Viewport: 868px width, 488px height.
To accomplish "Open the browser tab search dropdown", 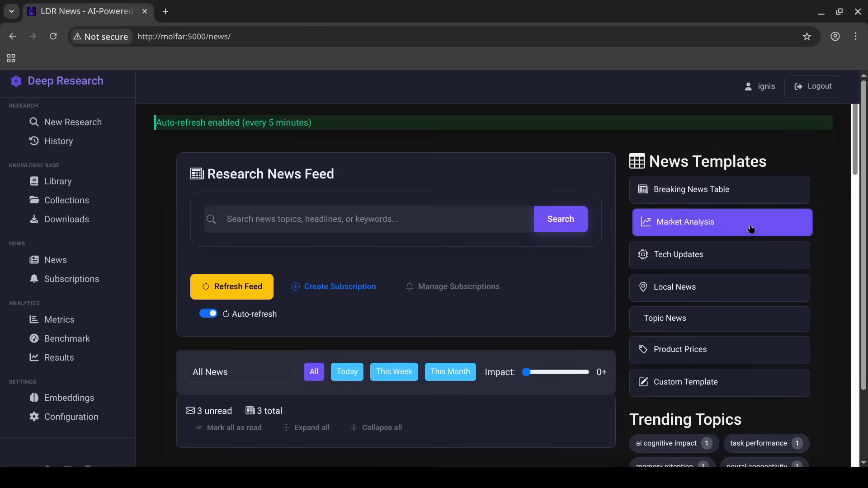I will [x=11, y=11].
